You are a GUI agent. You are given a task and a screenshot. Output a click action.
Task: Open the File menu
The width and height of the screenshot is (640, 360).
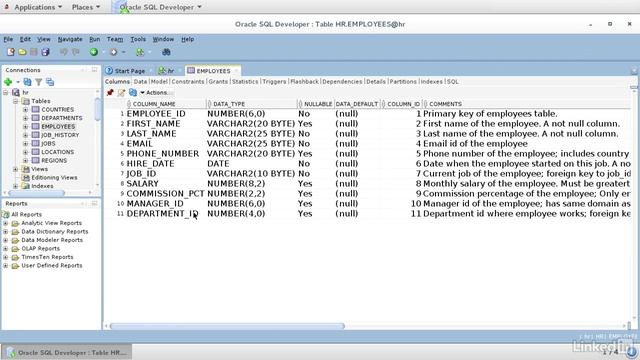(8, 39)
